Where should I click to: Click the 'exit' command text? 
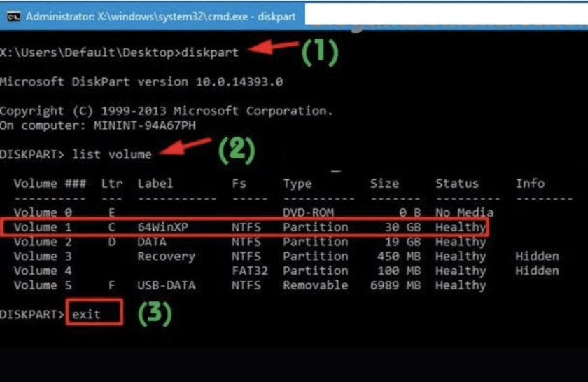[x=86, y=314]
